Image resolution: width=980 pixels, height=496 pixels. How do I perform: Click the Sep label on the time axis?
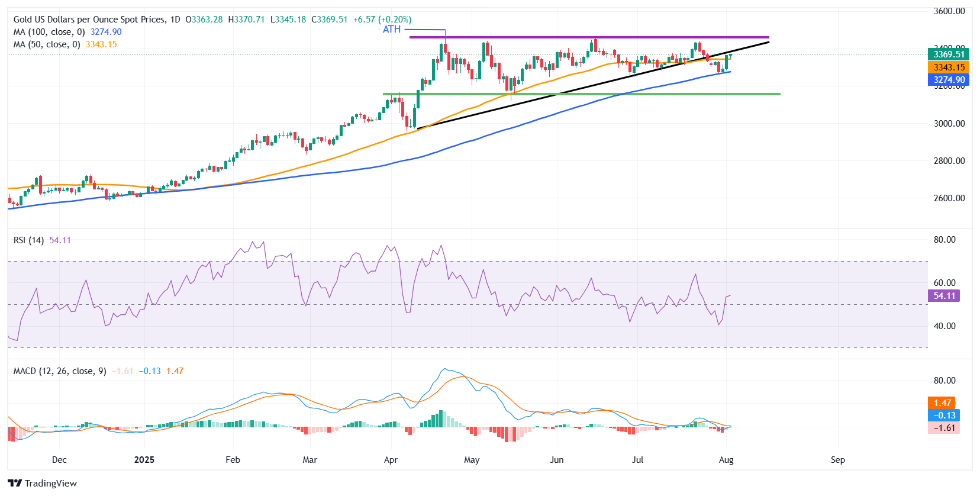837,460
